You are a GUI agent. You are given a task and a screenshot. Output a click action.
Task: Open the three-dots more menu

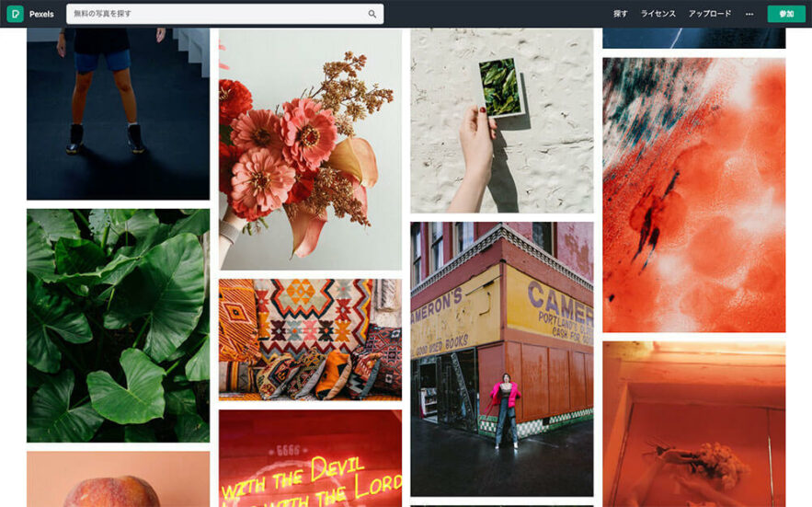[749, 14]
